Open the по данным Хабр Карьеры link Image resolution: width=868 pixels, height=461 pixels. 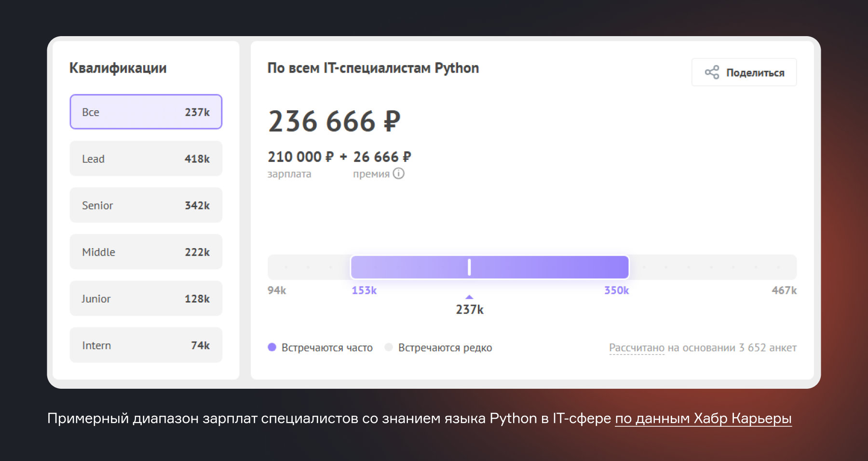(703, 418)
